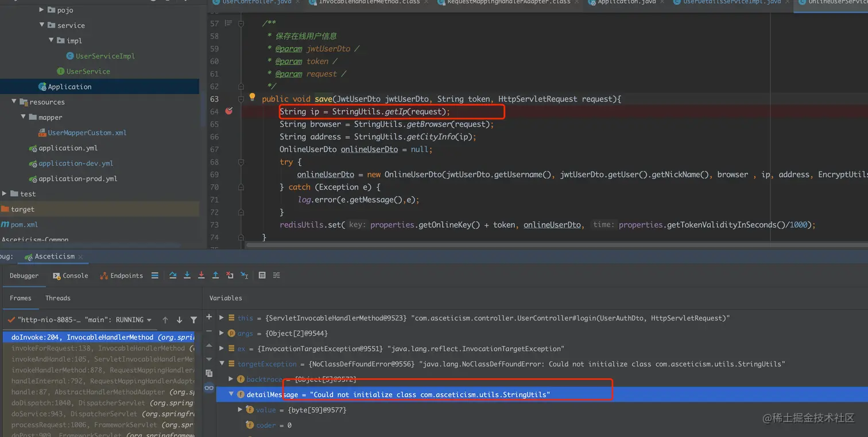Viewport: 868px width, 437px height.
Task: Close the Asceticism debug session tab
Action: 80,256
